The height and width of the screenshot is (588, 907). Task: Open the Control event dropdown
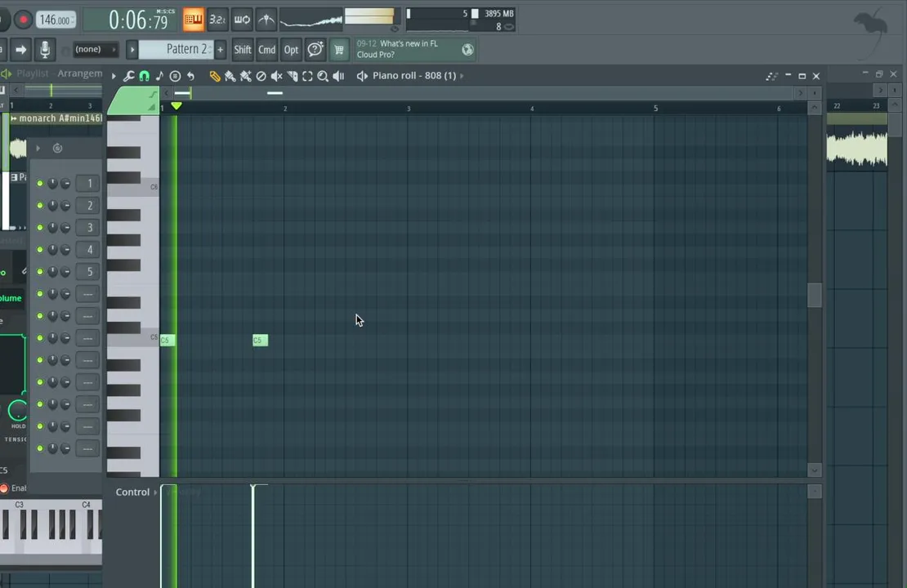point(136,492)
